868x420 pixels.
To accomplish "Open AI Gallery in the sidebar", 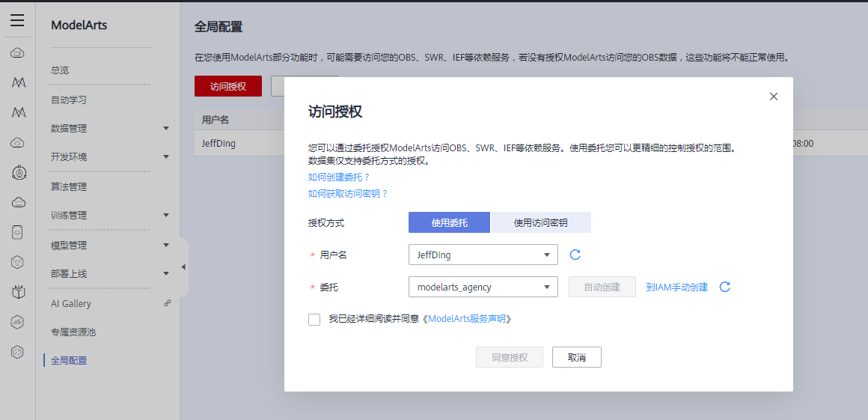I will (71, 304).
